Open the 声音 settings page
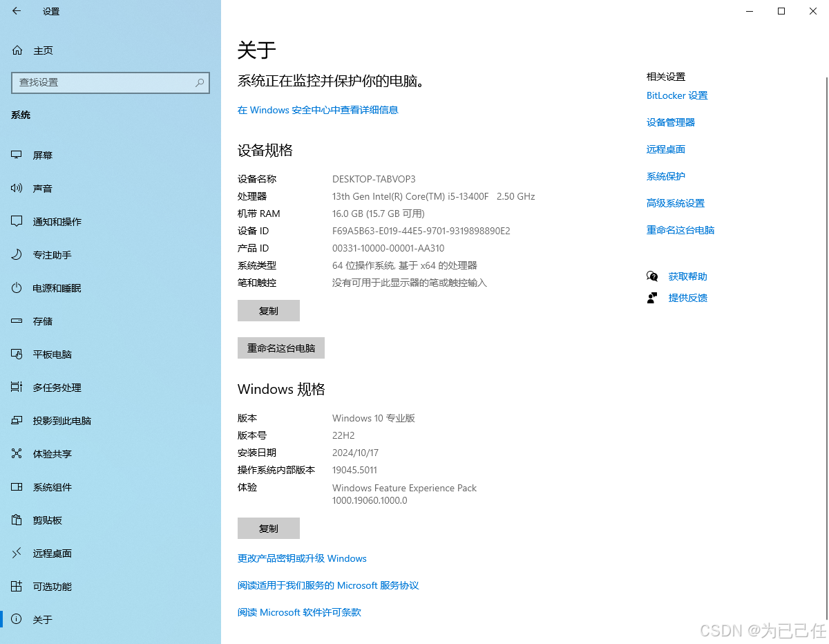 pos(111,188)
